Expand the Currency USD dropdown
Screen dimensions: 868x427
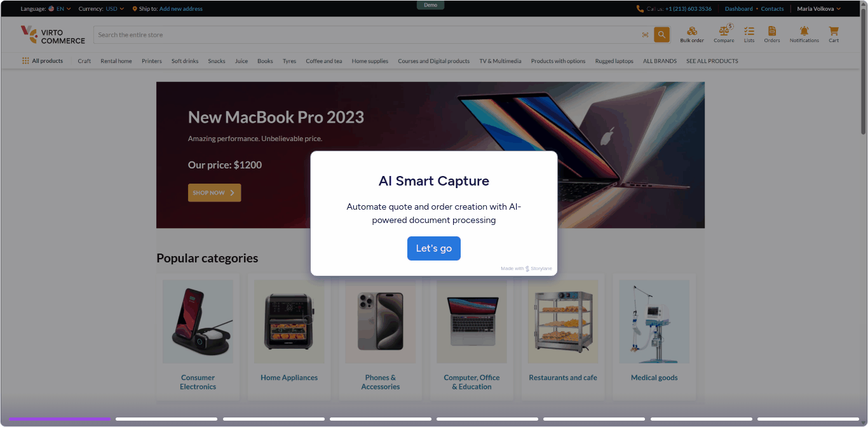click(115, 9)
